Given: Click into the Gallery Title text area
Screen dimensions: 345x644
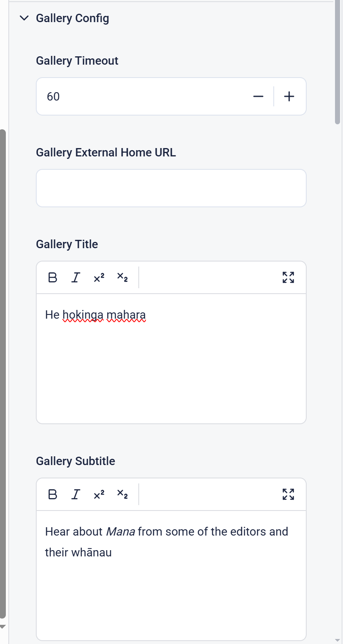Looking at the screenshot, I should (171, 359).
